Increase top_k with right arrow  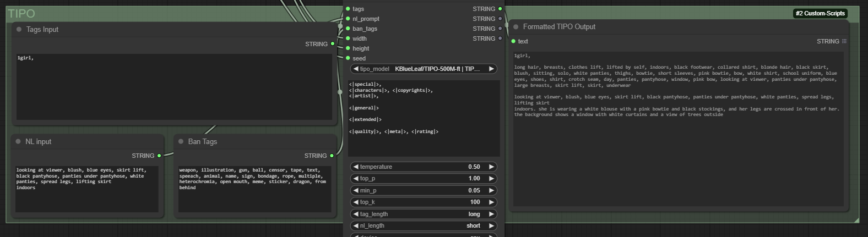pyautogui.click(x=491, y=202)
